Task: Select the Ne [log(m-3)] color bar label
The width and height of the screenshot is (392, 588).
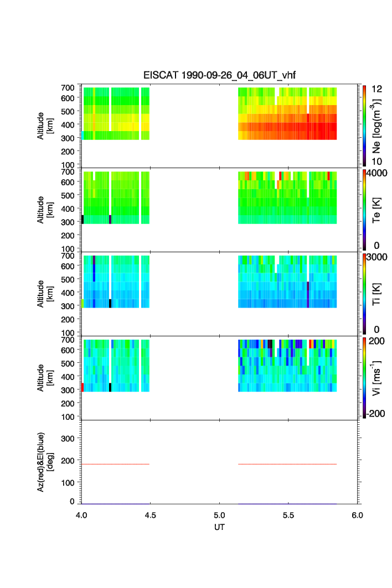Action: (x=376, y=126)
